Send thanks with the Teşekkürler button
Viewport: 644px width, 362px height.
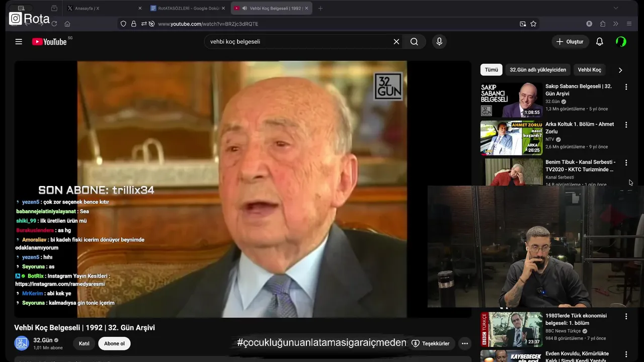point(431,344)
